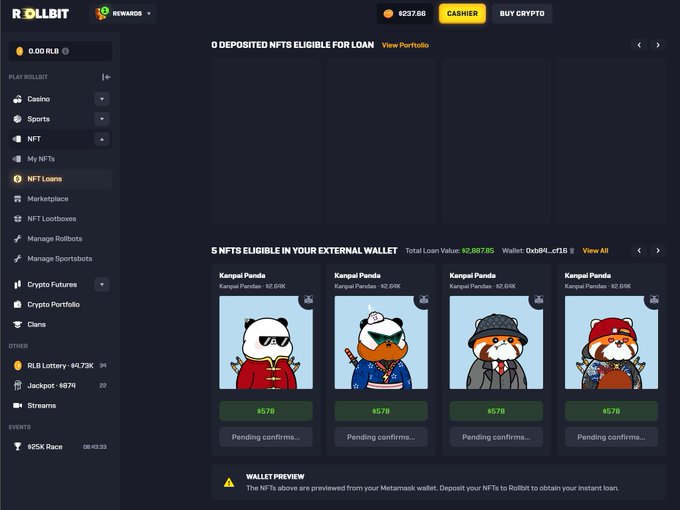Select the samurai panda NFT image
Viewport: 680px width, 510px height.
click(381, 343)
